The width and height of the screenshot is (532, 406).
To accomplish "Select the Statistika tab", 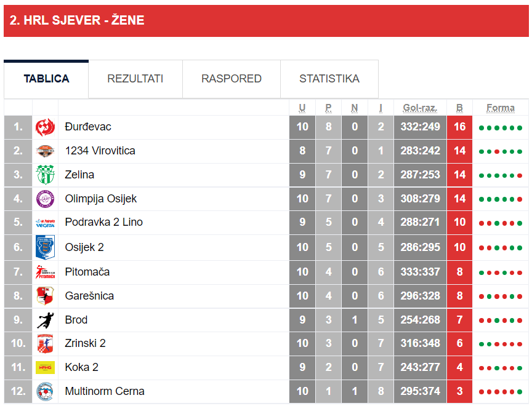I will [329, 79].
